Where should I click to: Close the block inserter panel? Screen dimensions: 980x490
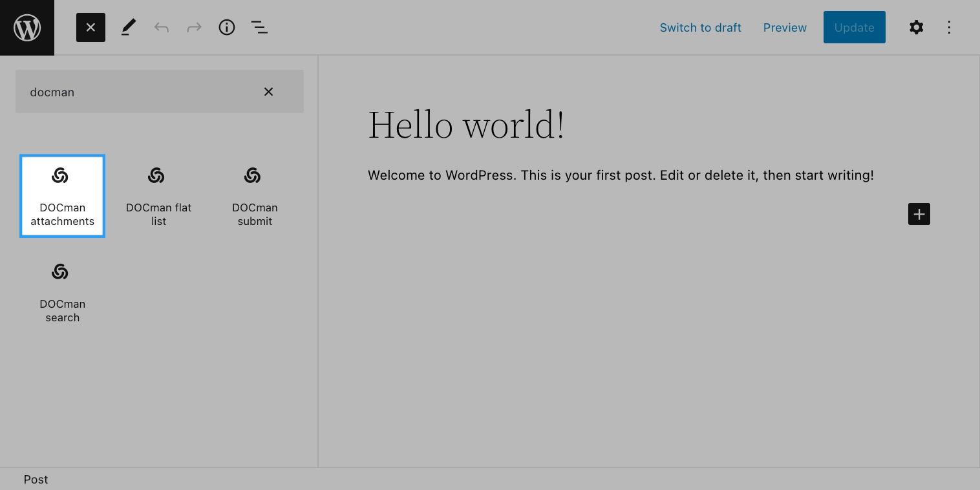tap(91, 27)
